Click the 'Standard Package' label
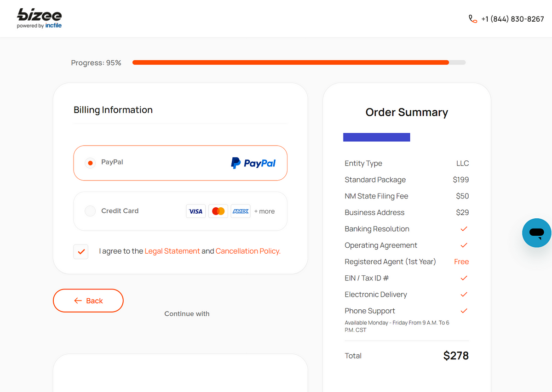 (x=375, y=180)
